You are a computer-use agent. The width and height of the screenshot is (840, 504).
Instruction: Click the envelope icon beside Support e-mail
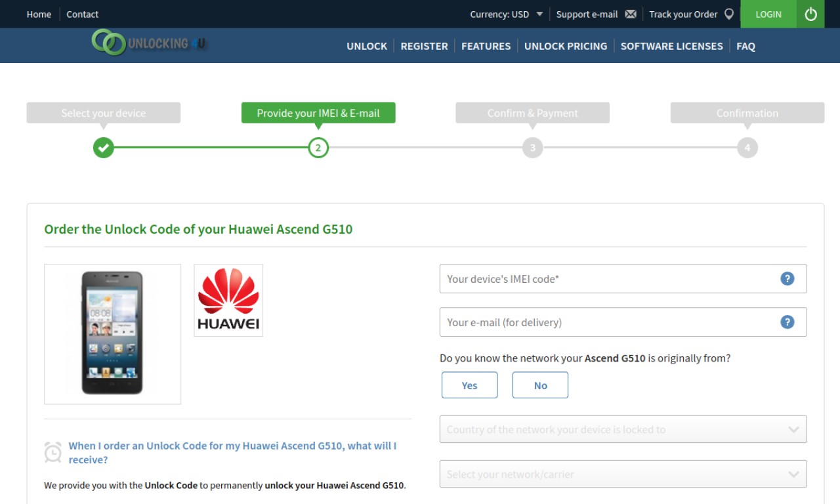(x=631, y=14)
